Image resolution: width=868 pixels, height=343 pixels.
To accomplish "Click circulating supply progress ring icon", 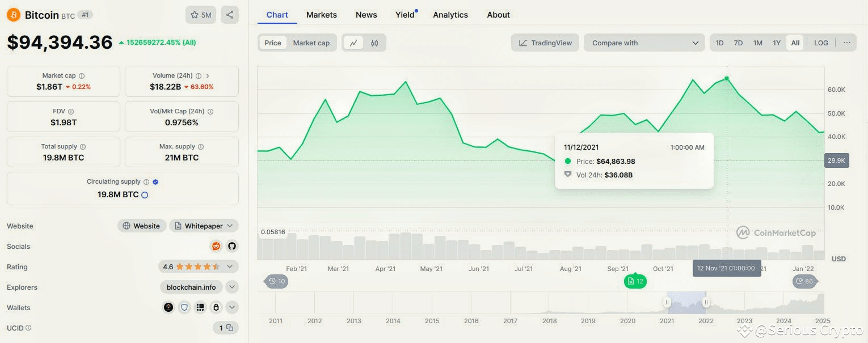I will 145,195.
